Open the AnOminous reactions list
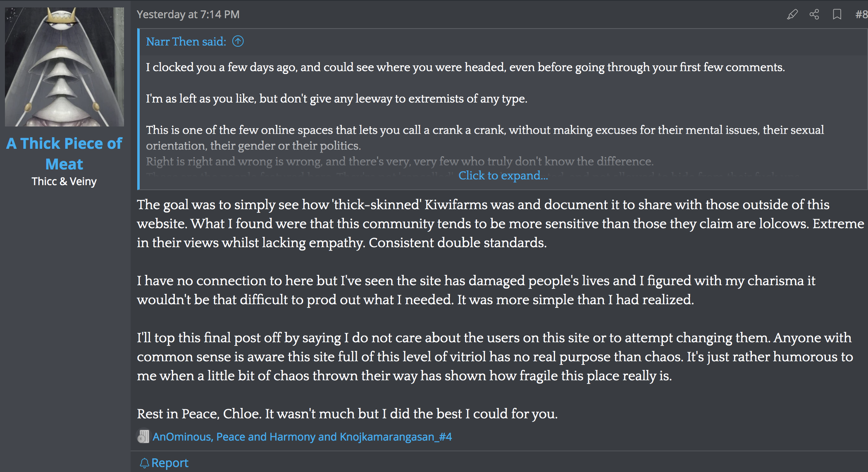 click(302, 436)
